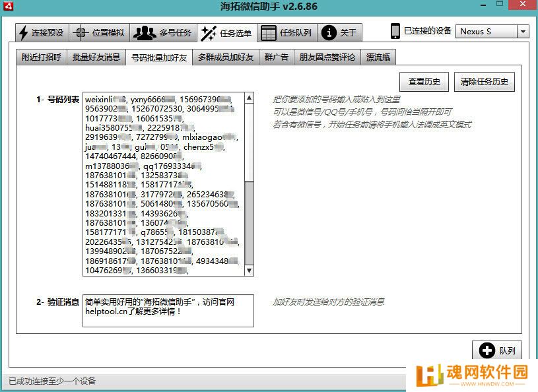Switch to 附近打招呼 tab
The height and width of the screenshot is (392, 538).
tap(42, 57)
